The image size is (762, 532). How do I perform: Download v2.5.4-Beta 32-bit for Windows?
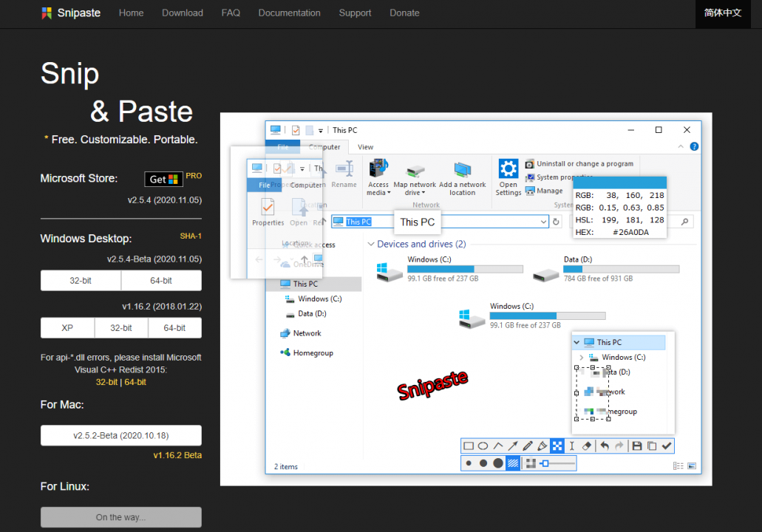coord(81,280)
